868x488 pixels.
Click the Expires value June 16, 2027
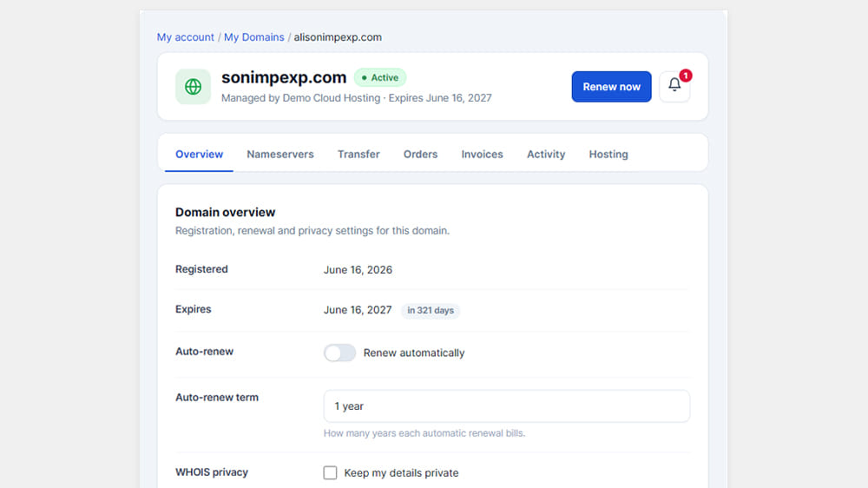[x=358, y=310]
